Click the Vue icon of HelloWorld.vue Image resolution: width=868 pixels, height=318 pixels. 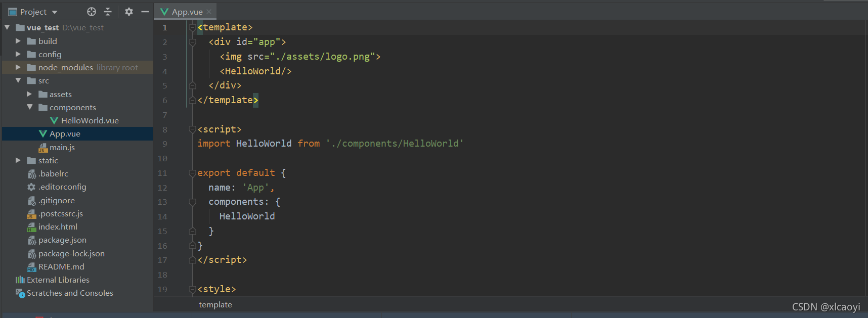point(54,120)
